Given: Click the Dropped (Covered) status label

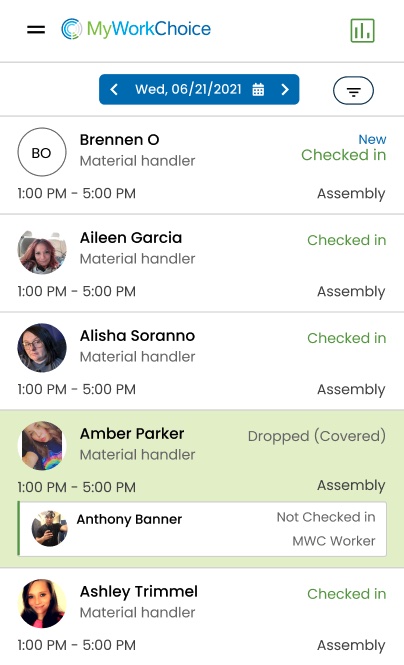Looking at the screenshot, I should pos(317,436).
